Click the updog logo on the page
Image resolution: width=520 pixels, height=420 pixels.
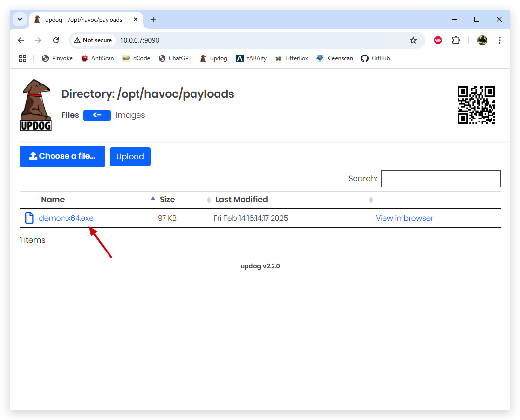click(36, 105)
